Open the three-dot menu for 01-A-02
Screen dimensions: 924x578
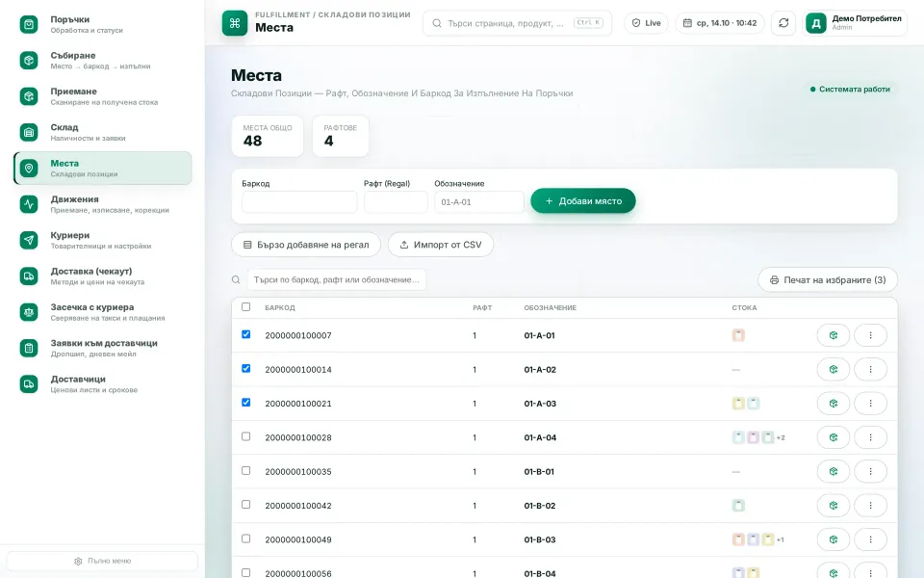point(870,370)
